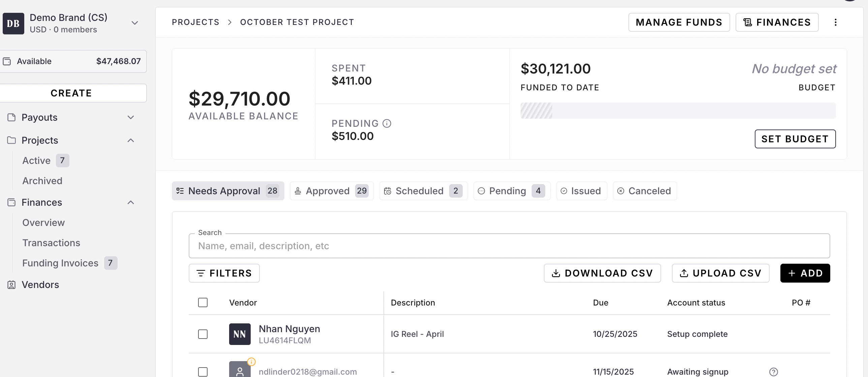
Task: Check the Nhan Nguyen row checkbox
Action: point(203,334)
